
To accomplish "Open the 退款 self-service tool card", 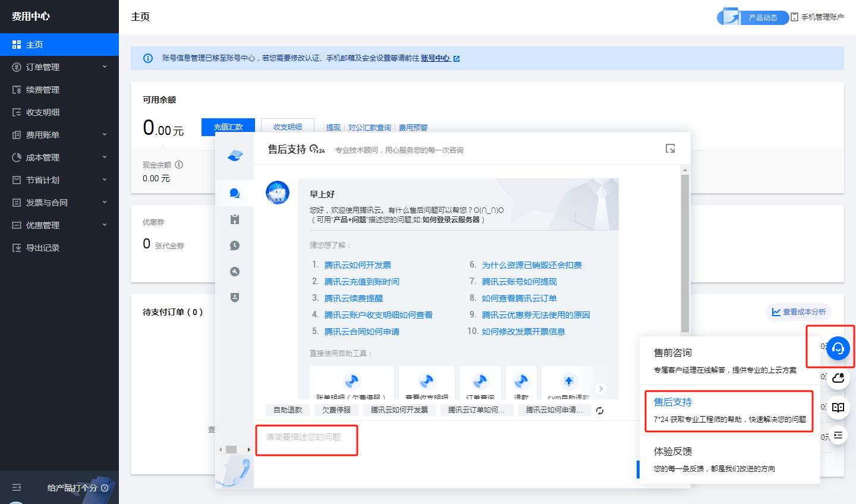I will [x=521, y=383].
